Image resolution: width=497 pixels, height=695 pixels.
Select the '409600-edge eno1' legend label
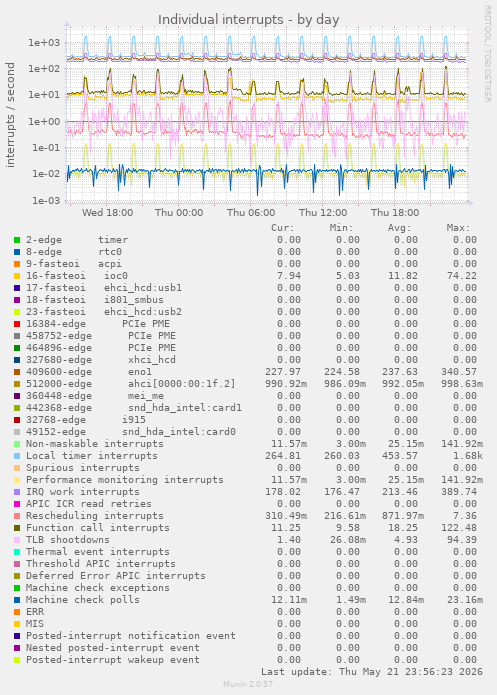(x=89, y=372)
